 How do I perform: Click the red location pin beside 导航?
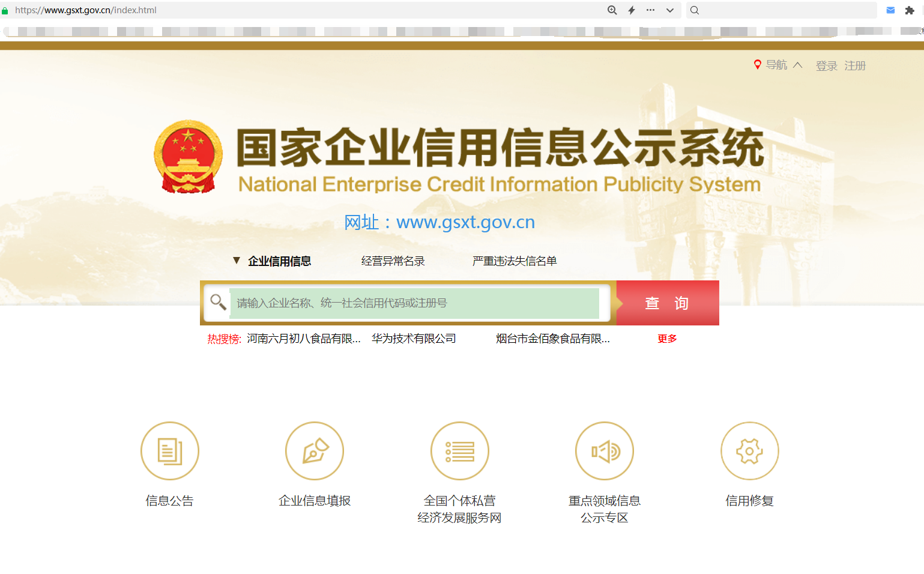click(x=758, y=64)
